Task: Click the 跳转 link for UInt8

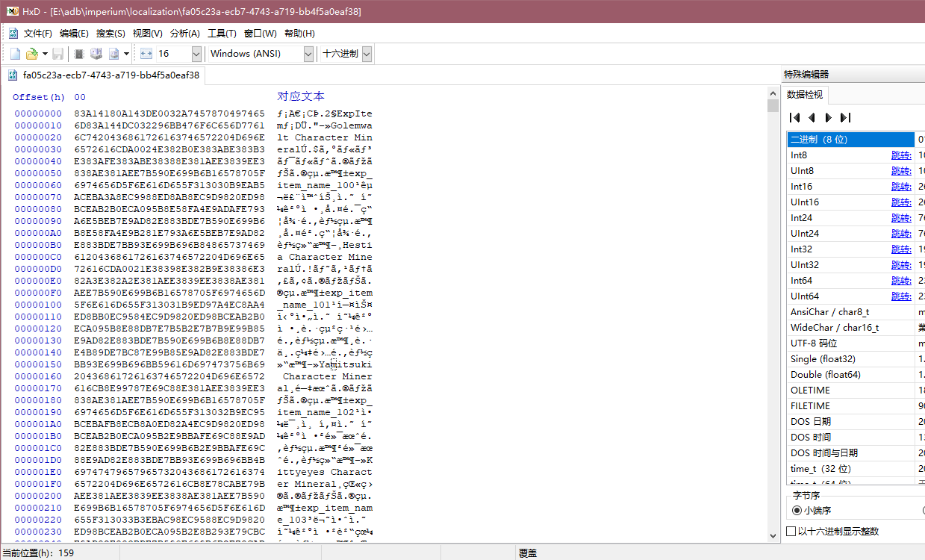Action: coord(901,171)
